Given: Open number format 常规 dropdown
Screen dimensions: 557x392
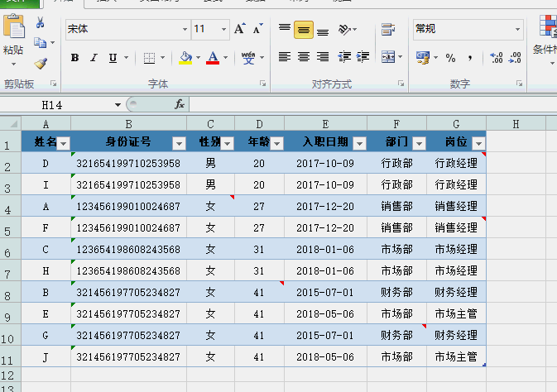Looking at the screenshot, I should (517, 29).
